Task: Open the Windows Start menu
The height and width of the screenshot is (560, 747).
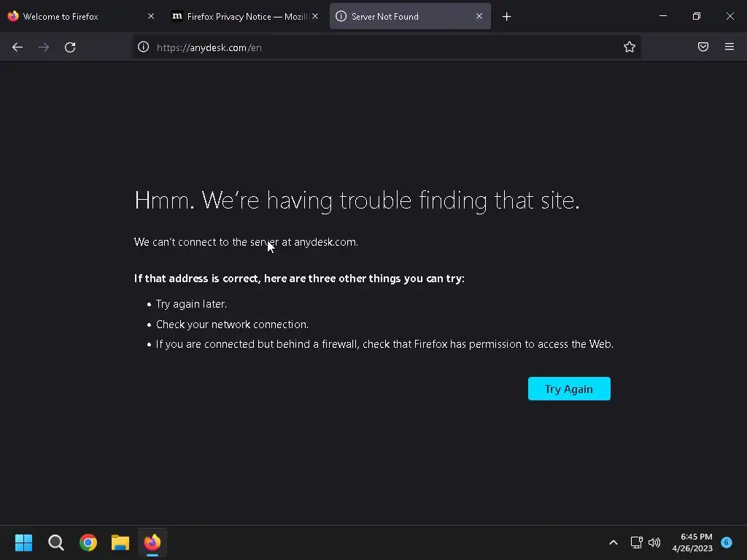Action: click(x=23, y=542)
